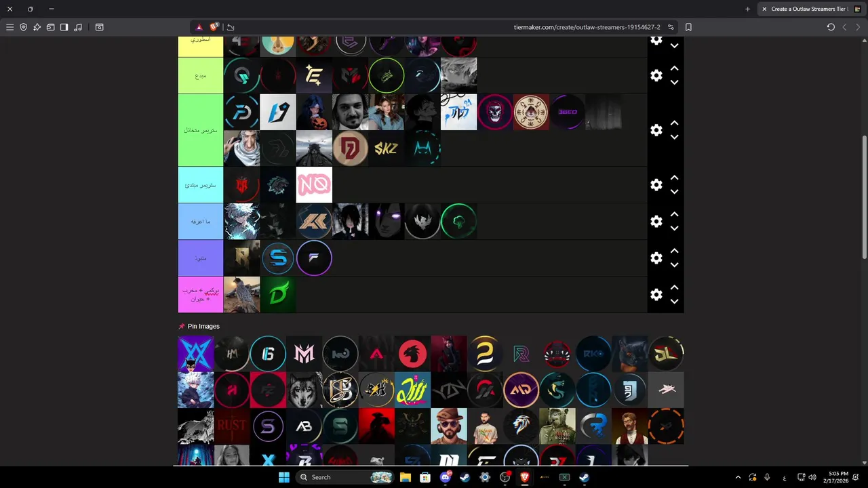Move the purple tier row down
The width and height of the screenshot is (868, 488).
[674, 265]
